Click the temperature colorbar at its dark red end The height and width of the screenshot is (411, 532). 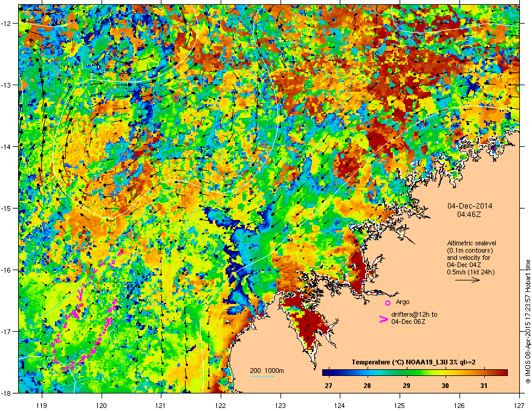(x=504, y=373)
